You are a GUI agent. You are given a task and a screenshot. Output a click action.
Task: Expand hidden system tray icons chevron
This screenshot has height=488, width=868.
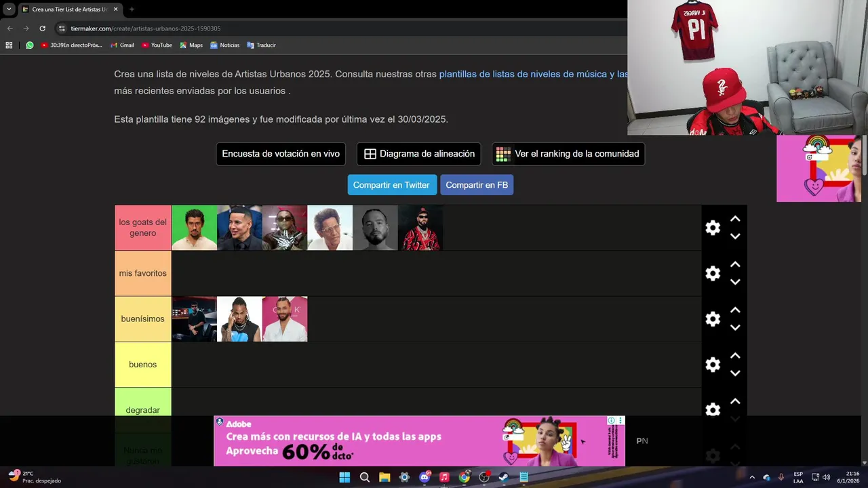[752, 477]
